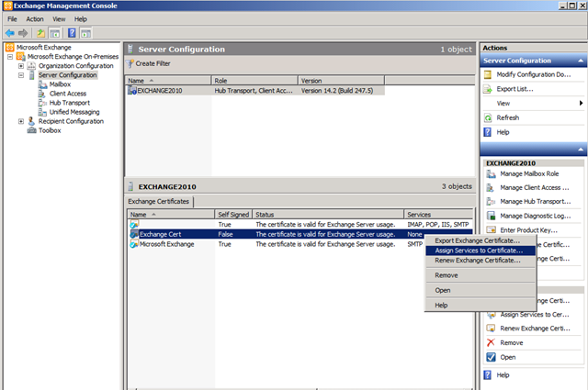Click the Enter Product Key icon

coord(491,230)
